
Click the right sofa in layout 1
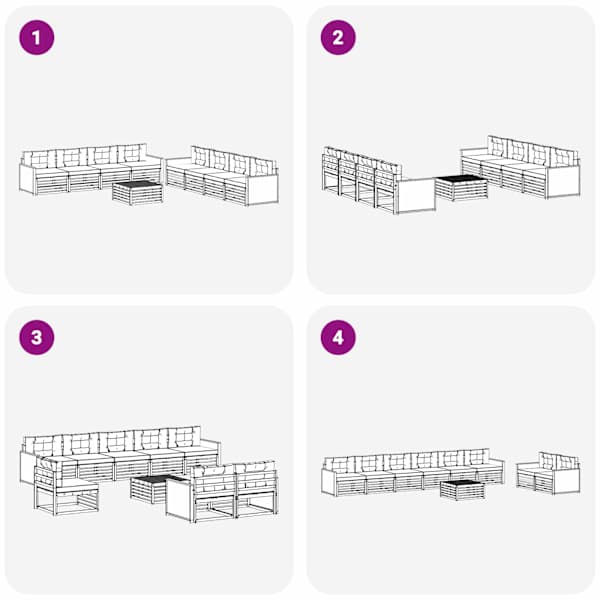point(222,176)
